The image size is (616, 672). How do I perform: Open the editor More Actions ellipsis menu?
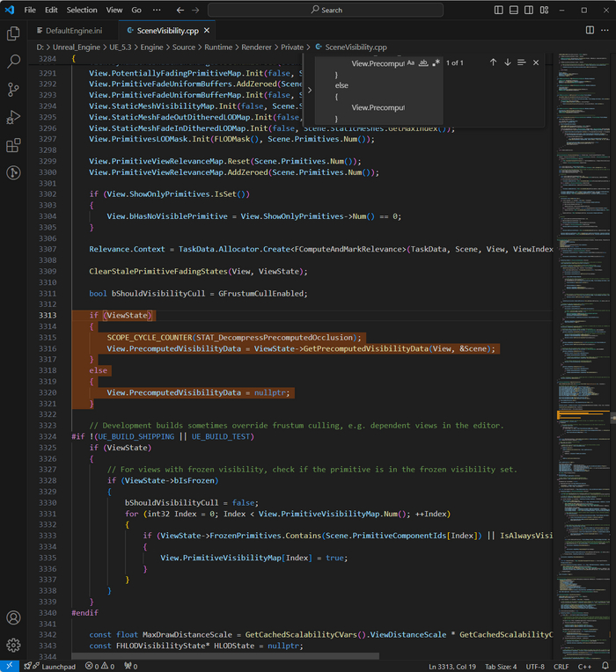coord(604,30)
